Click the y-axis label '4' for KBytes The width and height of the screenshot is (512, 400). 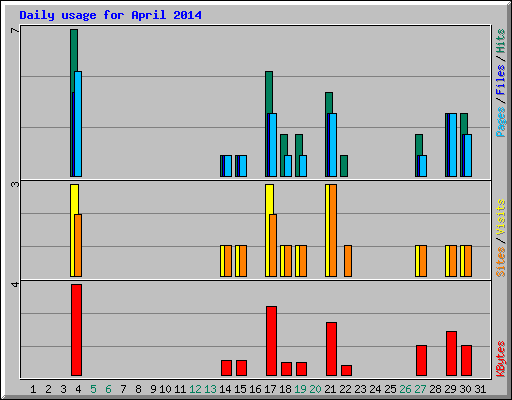[x=15, y=284]
